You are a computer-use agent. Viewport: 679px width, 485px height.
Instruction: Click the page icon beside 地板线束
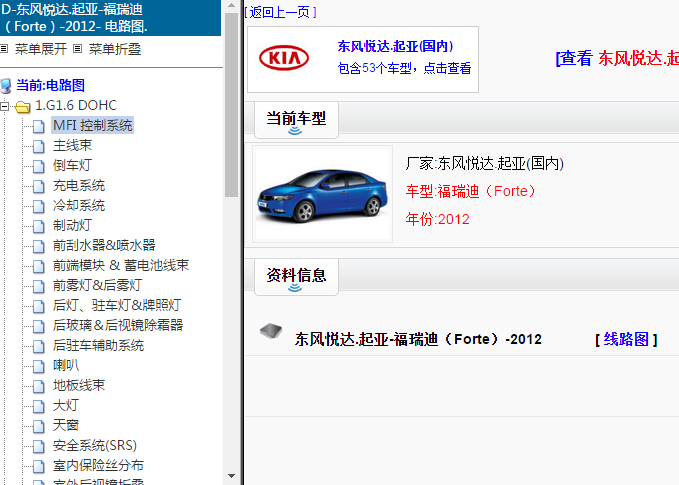click(x=39, y=386)
